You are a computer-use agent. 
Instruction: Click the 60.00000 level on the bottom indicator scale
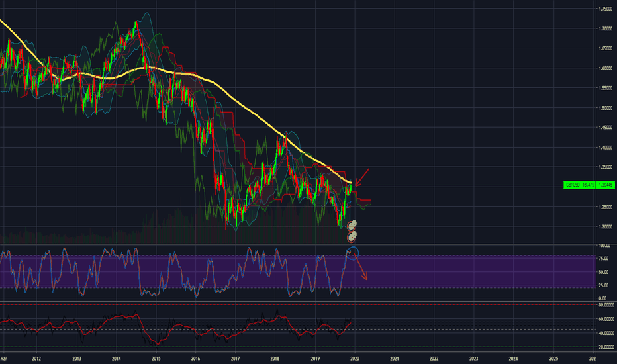(604, 319)
